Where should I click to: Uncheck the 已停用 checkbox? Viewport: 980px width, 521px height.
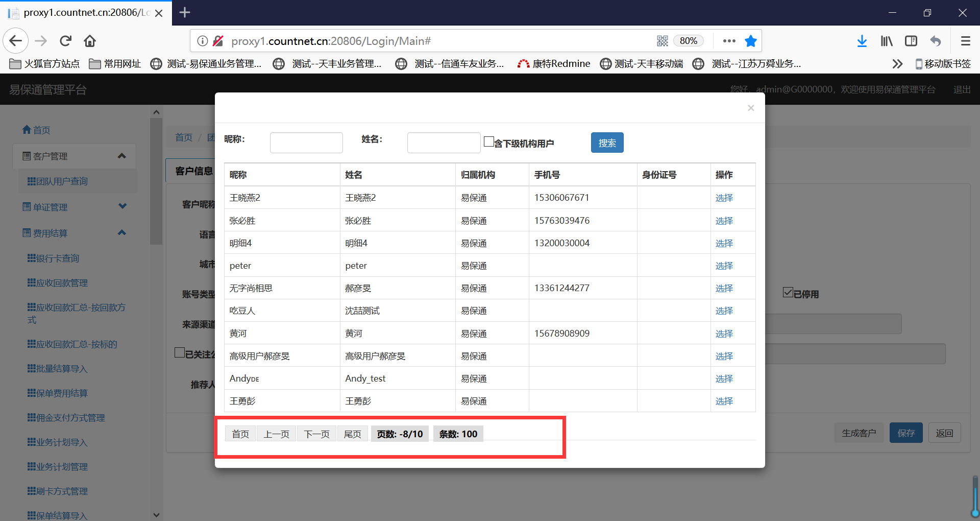coord(788,292)
